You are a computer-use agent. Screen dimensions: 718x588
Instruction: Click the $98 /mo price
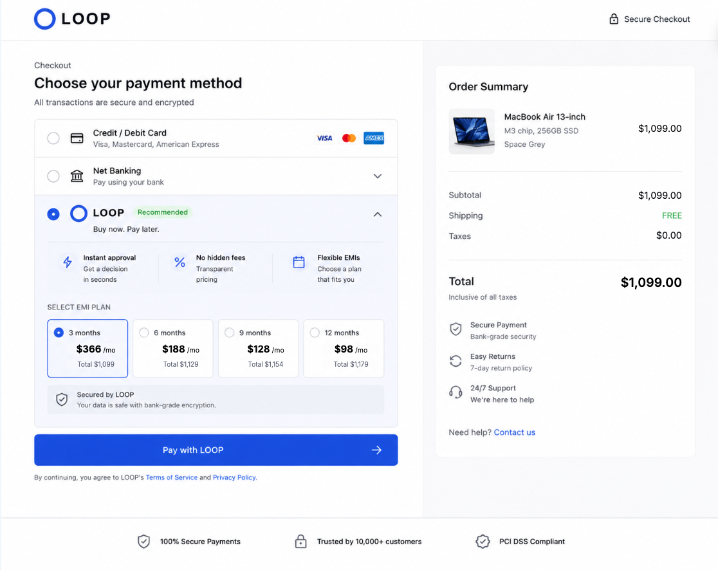[x=351, y=349]
